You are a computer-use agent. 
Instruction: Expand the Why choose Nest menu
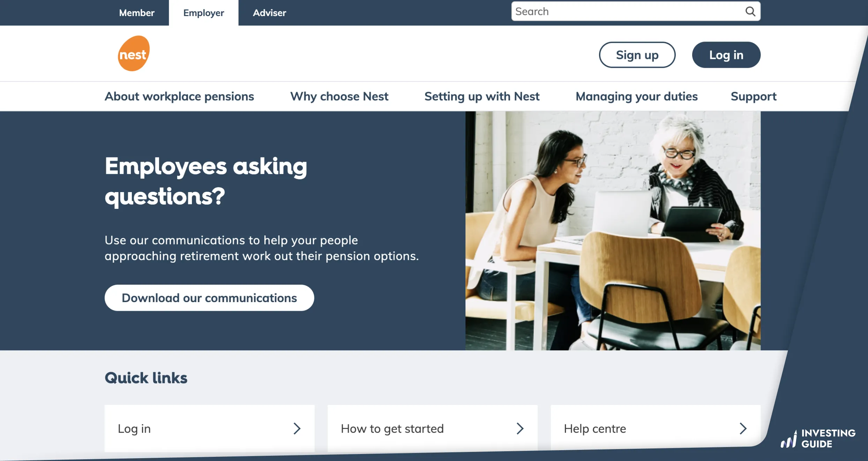[x=339, y=96]
